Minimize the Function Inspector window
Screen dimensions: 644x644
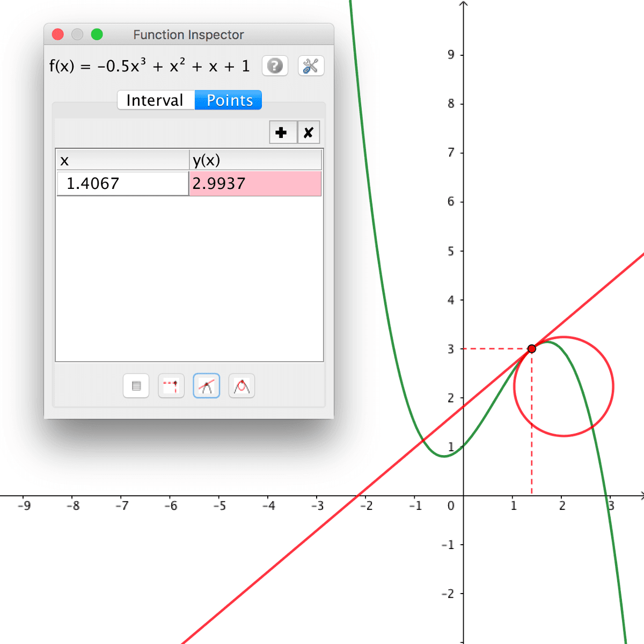pyautogui.click(x=77, y=35)
